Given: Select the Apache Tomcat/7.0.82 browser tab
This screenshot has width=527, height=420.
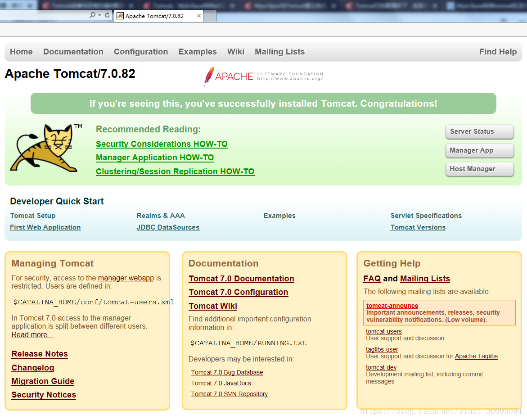Looking at the screenshot, I should coord(158,16).
